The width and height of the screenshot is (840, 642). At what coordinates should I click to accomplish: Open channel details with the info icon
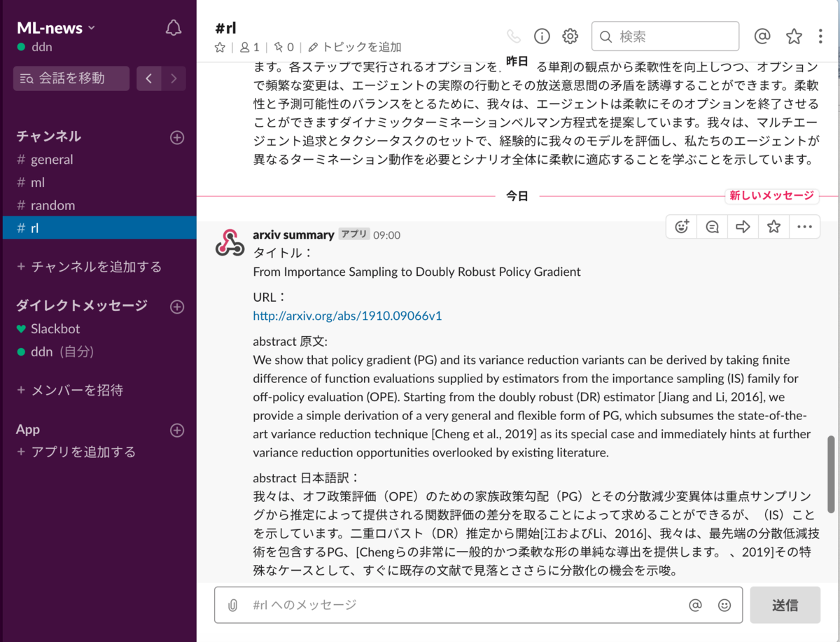pos(542,36)
